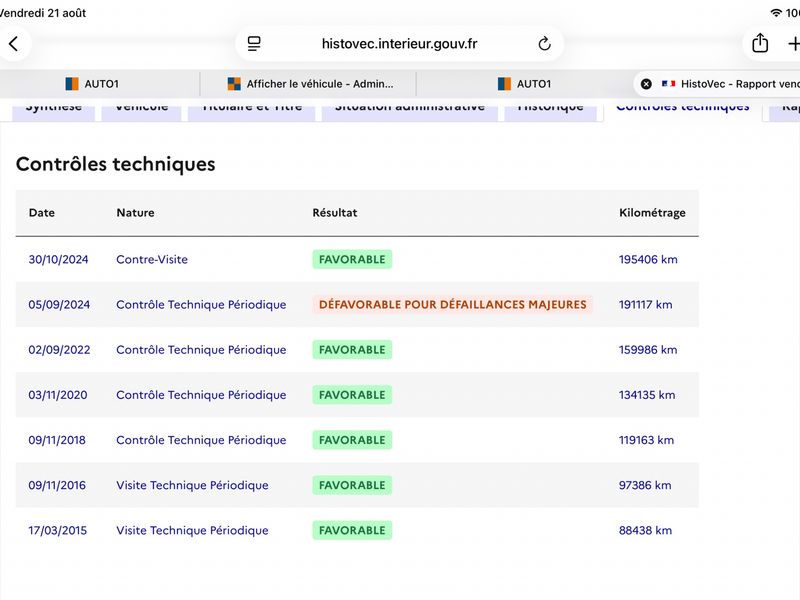Switch to the first AUTO1 browser tab
Viewport: 800px width, 600px height.
(92, 84)
